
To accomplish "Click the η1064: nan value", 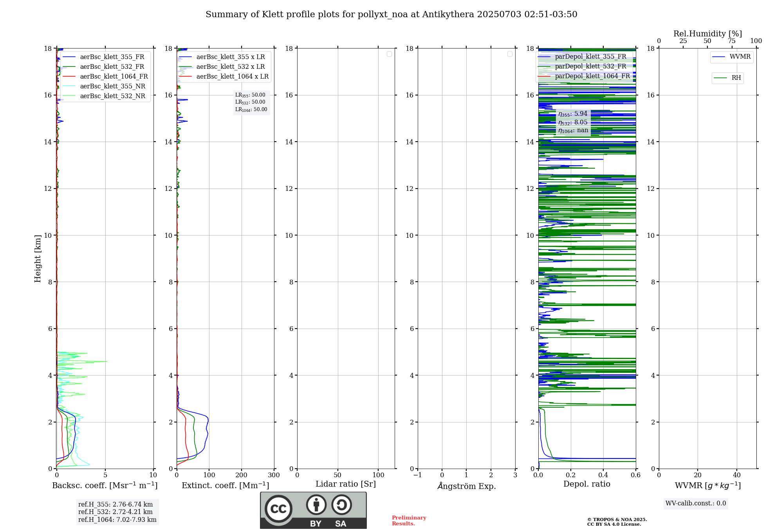I will [573, 131].
